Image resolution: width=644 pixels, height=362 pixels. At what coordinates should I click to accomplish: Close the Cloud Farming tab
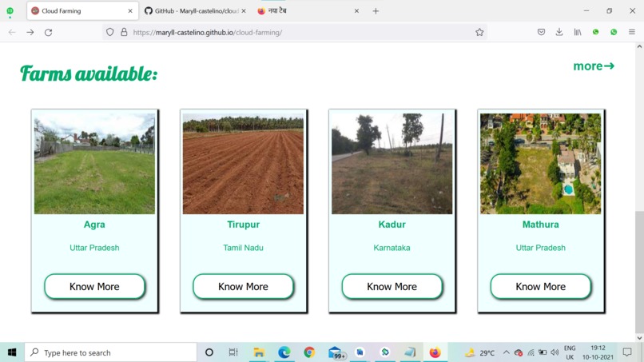(x=130, y=11)
